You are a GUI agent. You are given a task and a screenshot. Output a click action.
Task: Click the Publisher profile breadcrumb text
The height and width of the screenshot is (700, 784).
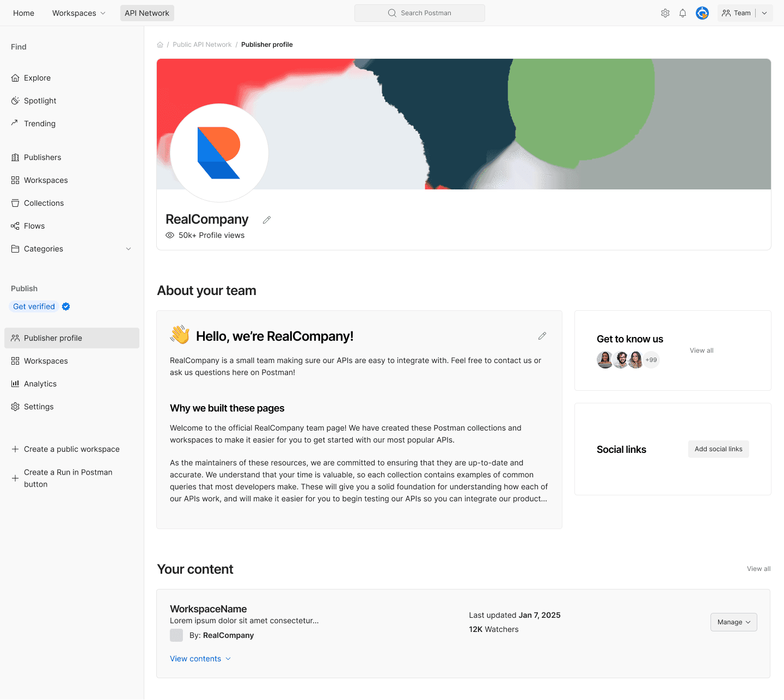coord(267,45)
